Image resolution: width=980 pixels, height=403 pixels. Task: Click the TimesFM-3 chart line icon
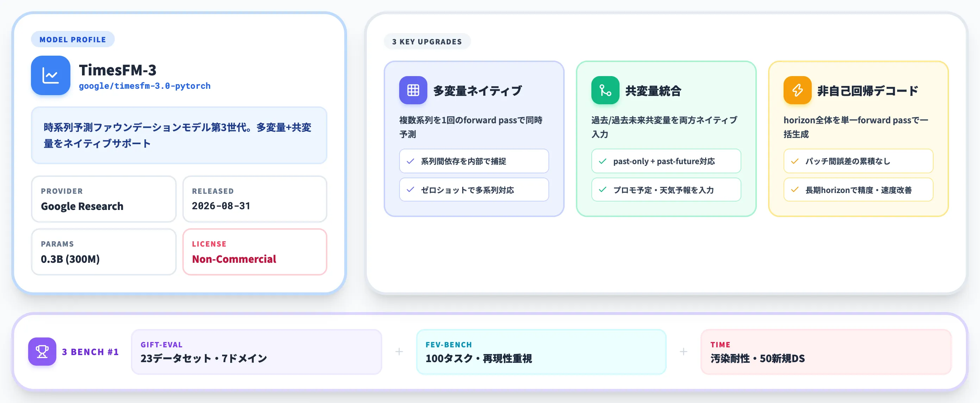coord(51,75)
